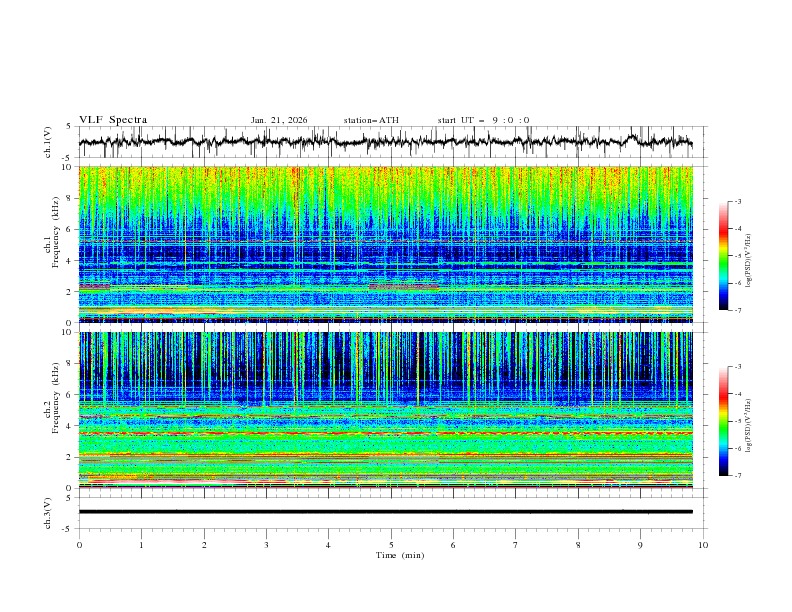Click the "station=ATH" label
The height and width of the screenshot is (612, 792).
tap(371, 120)
